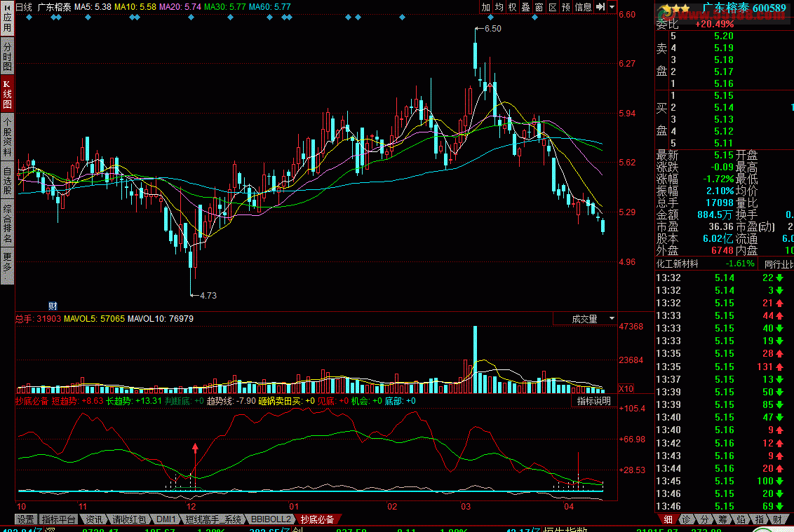Click the sell level 5 price 5.20

724,36
